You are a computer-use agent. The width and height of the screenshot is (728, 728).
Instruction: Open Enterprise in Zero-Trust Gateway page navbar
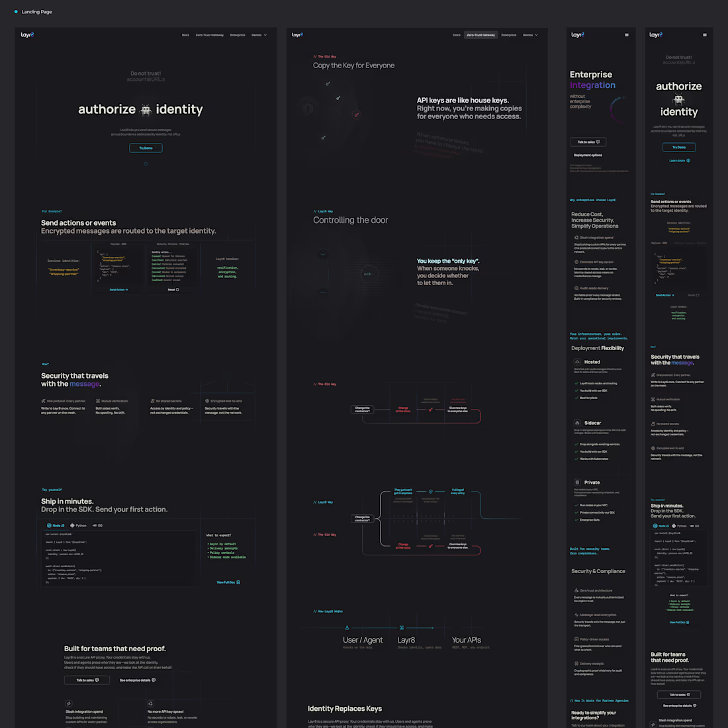tap(508, 35)
